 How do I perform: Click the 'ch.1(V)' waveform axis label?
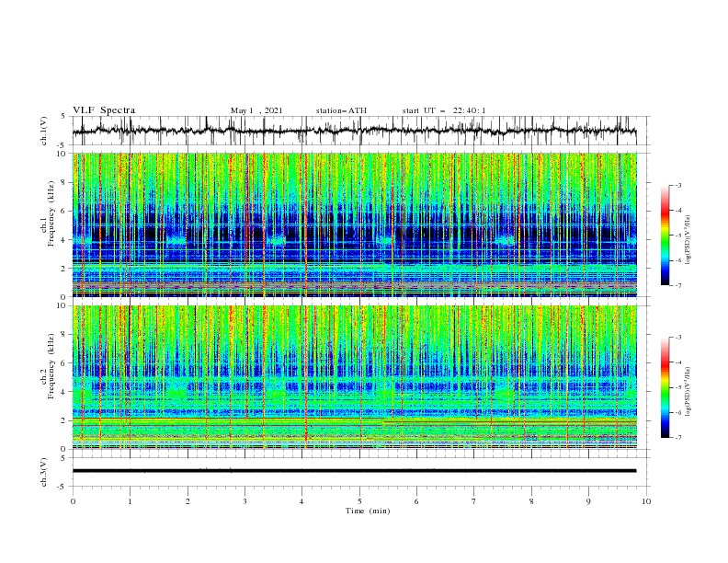(x=44, y=131)
